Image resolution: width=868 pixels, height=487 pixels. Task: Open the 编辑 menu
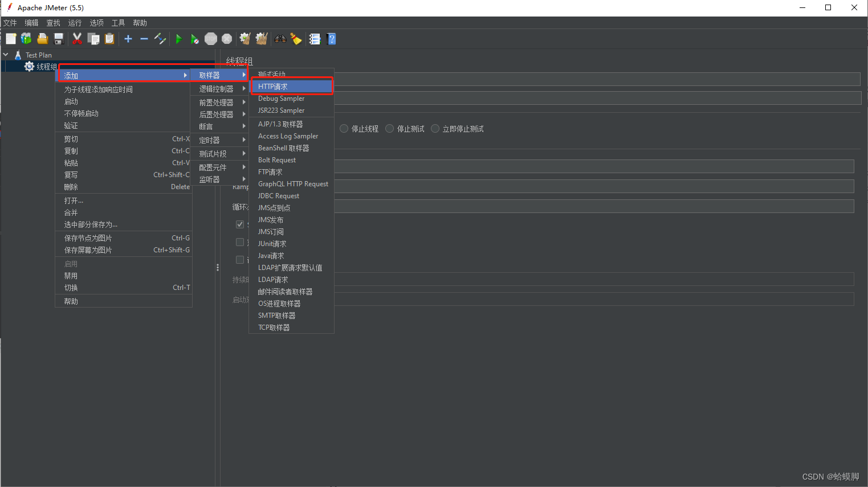coord(31,23)
